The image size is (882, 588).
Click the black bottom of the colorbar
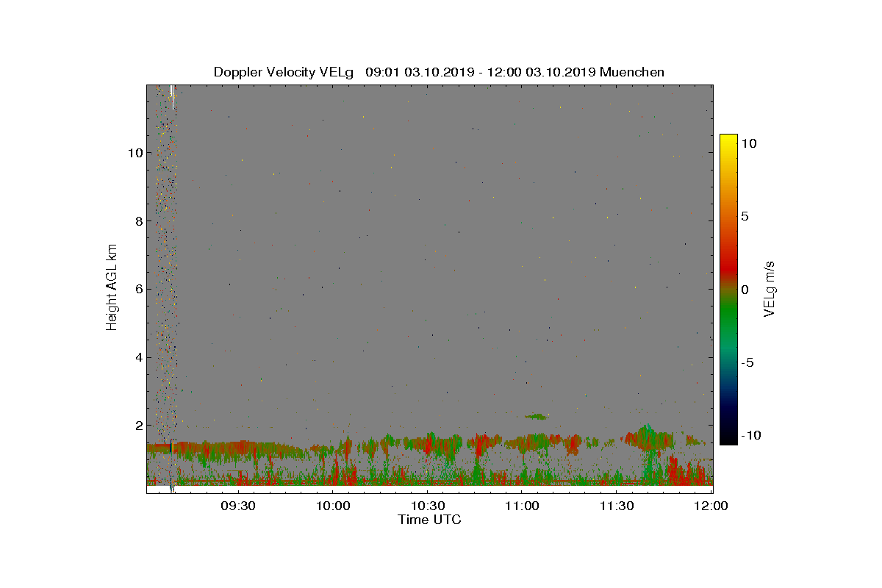pyautogui.click(x=728, y=439)
